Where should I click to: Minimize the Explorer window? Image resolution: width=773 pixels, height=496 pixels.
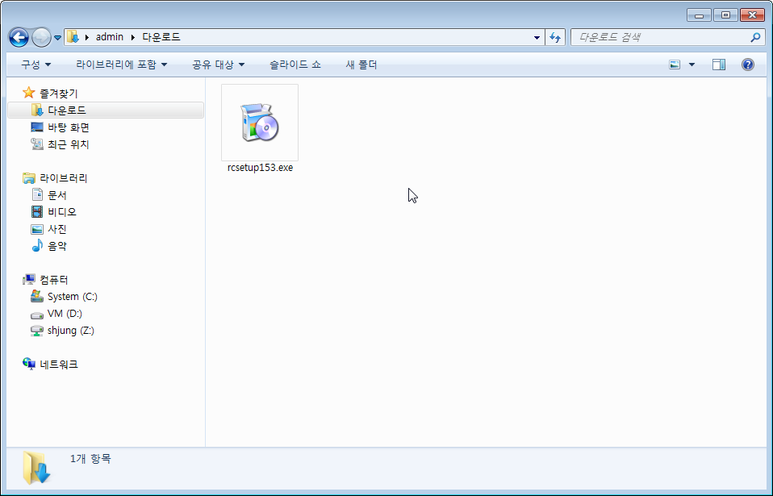(699, 15)
